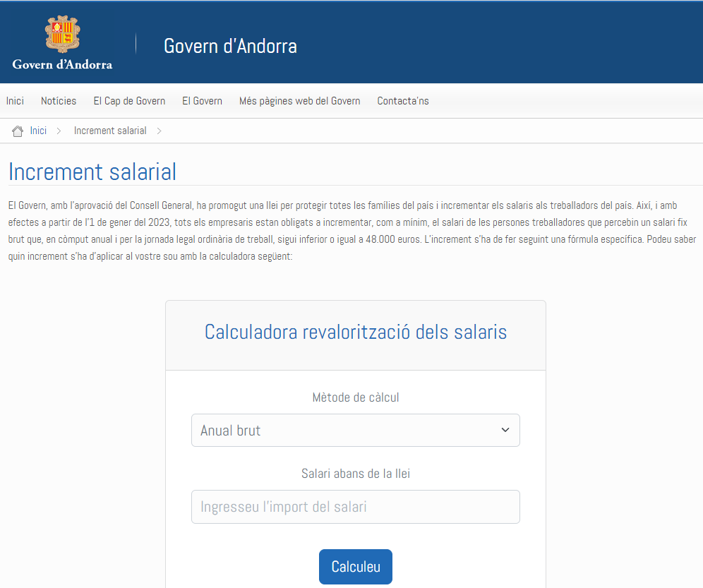Viewport: 703px width, 588px height.
Task: Click 'Increment salarial' in the breadcrumb
Action: click(x=110, y=131)
